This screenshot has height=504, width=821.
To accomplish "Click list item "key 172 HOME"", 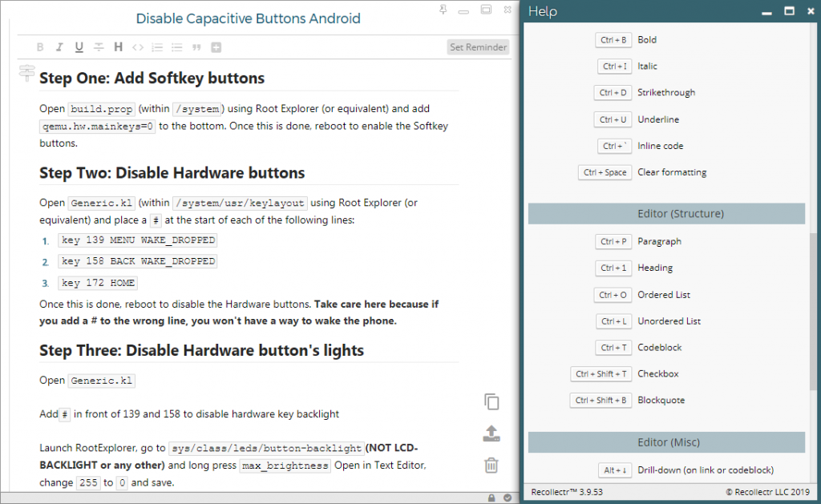I will pyautogui.click(x=98, y=283).
